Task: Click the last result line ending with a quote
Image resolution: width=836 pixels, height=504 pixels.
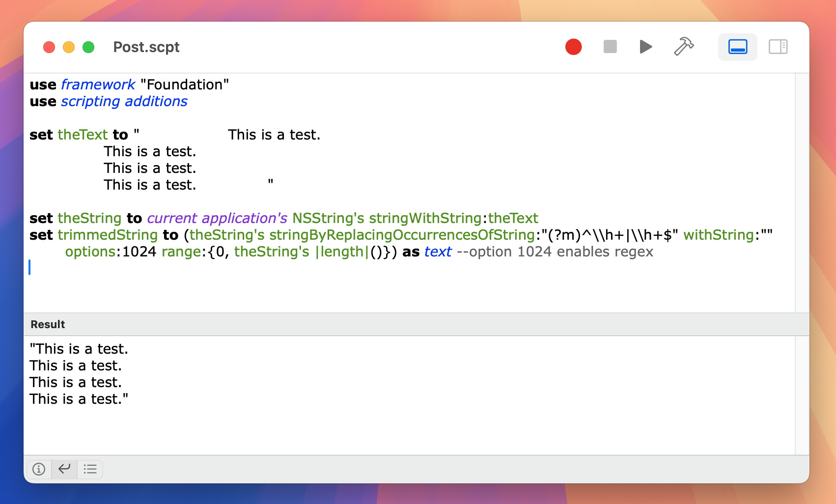Action: pos(79,399)
